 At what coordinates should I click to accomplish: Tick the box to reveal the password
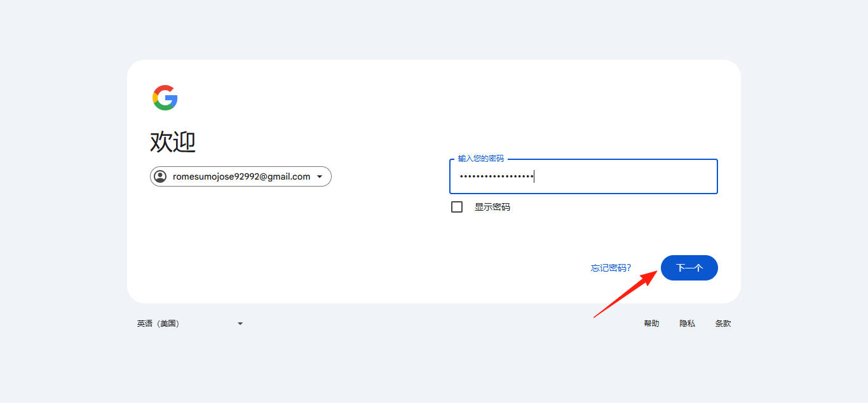coord(456,206)
